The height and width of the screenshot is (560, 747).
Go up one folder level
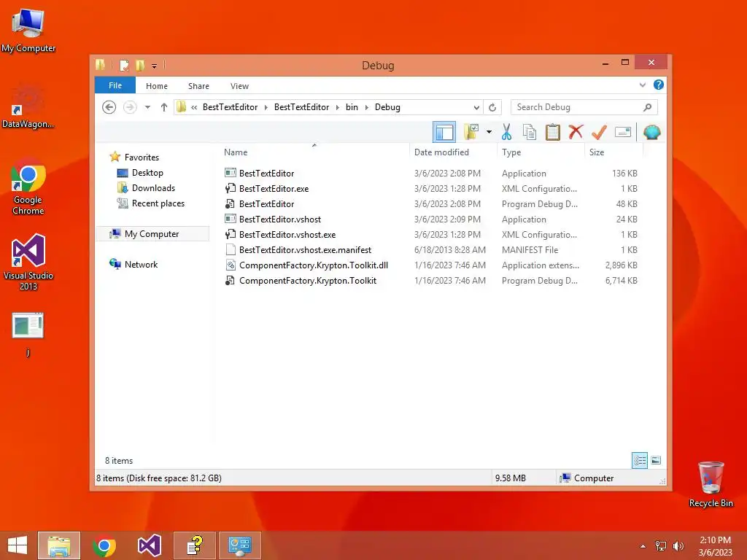[x=164, y=107]
